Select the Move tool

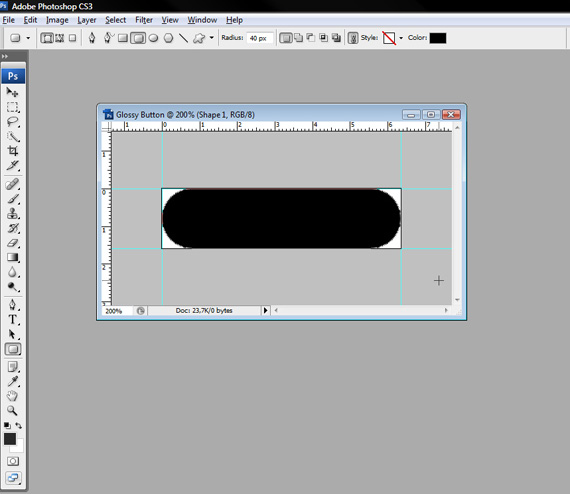[x=13, y=93]
